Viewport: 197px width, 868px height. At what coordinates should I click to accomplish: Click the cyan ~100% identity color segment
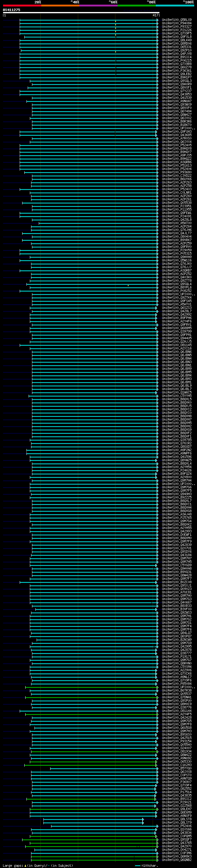pyautogui.click(x=175, y=6)
